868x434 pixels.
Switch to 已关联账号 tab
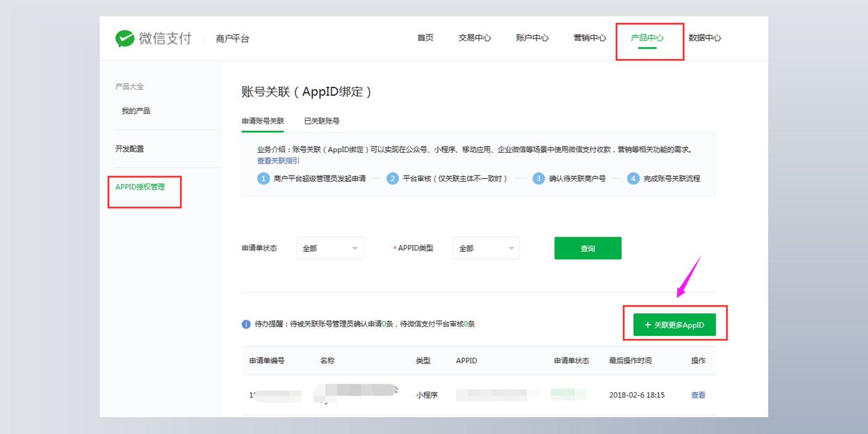(x=322, y=121)
